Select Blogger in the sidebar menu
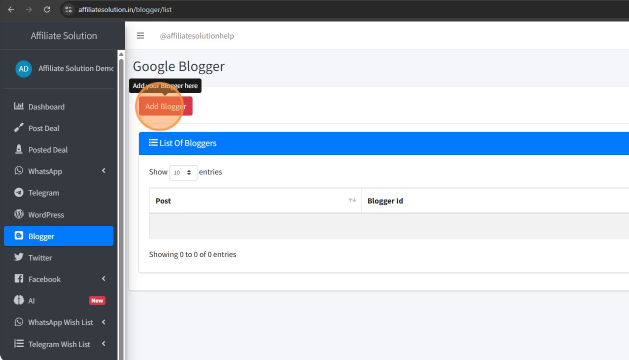This screenshot has height=360, width=629. (x=59, y=236)
